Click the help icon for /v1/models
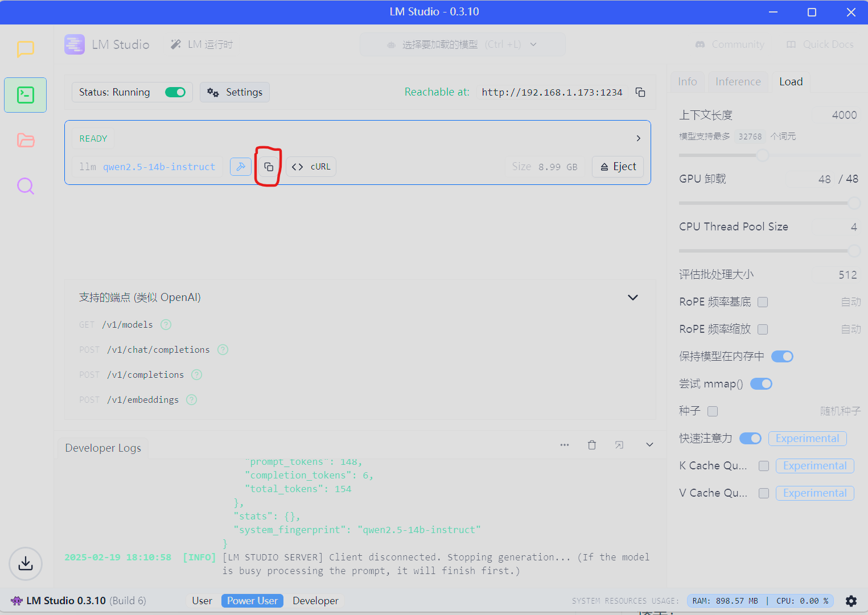 point(166,325)
